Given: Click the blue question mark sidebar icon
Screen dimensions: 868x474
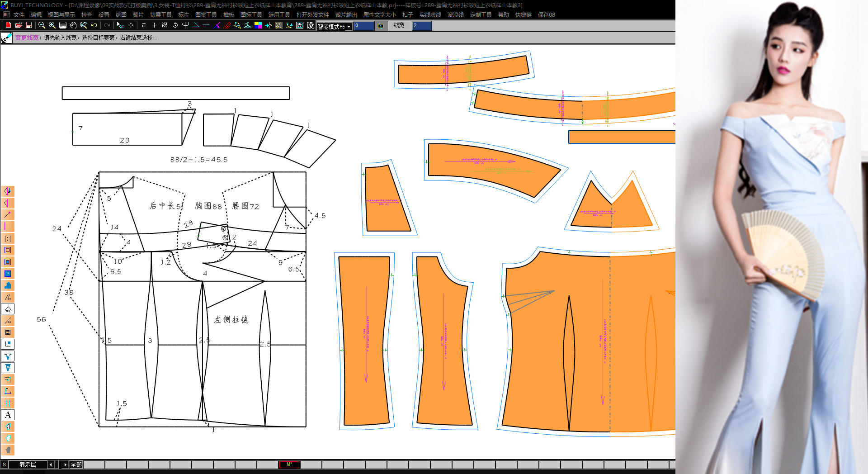Looking at the screenshot, I should pos(8,274).
